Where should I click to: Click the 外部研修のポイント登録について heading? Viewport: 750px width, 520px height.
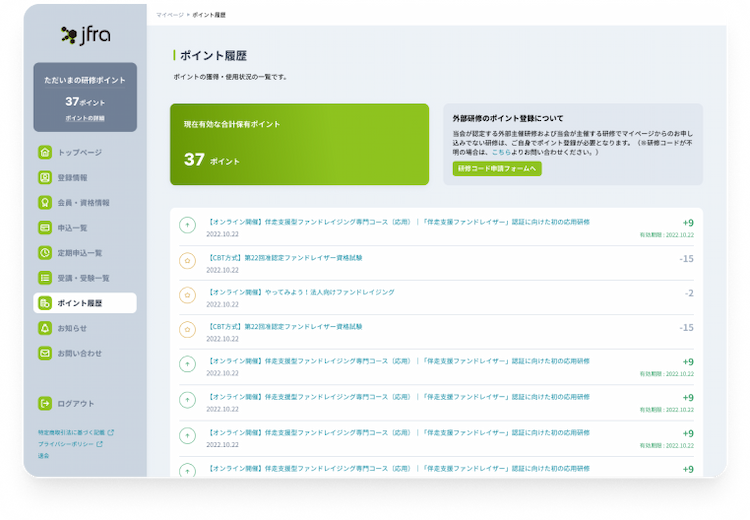coord(508,118)
